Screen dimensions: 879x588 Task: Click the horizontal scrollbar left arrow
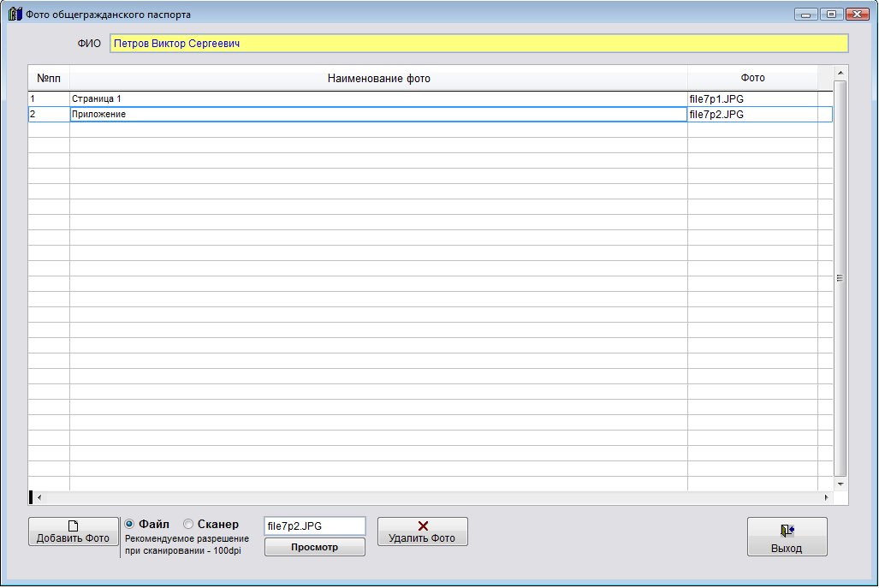39,497
